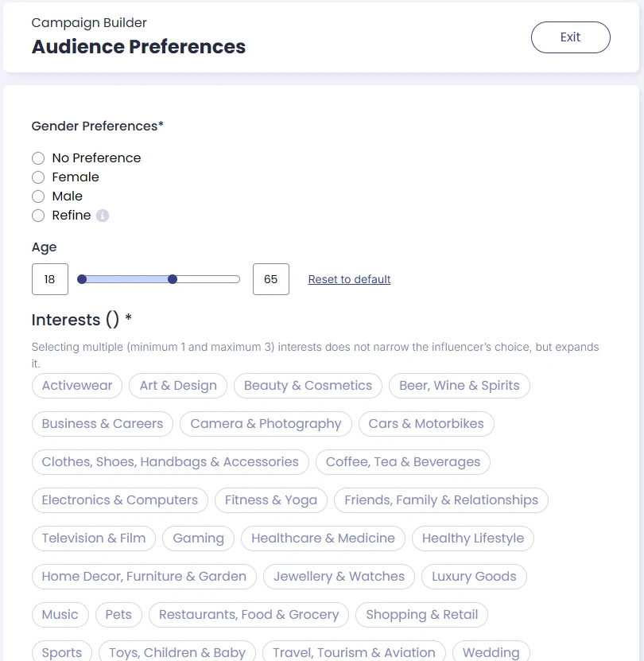Click the Exit button
Viewport: 644px width, 661px height.
[x=570, y=37]
